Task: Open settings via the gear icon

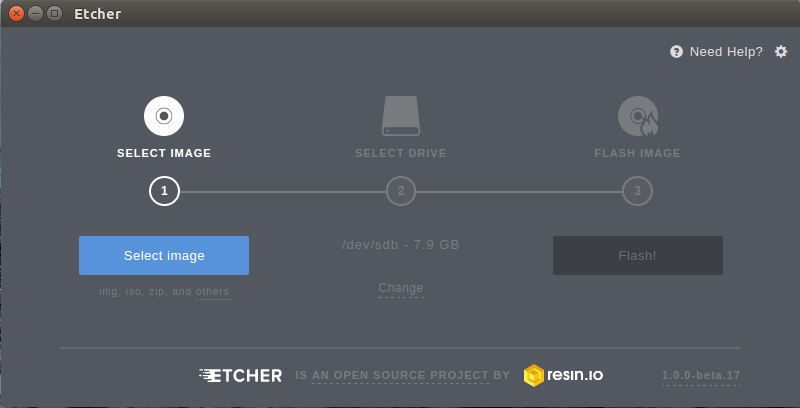Action: click(x=781, y=52)
